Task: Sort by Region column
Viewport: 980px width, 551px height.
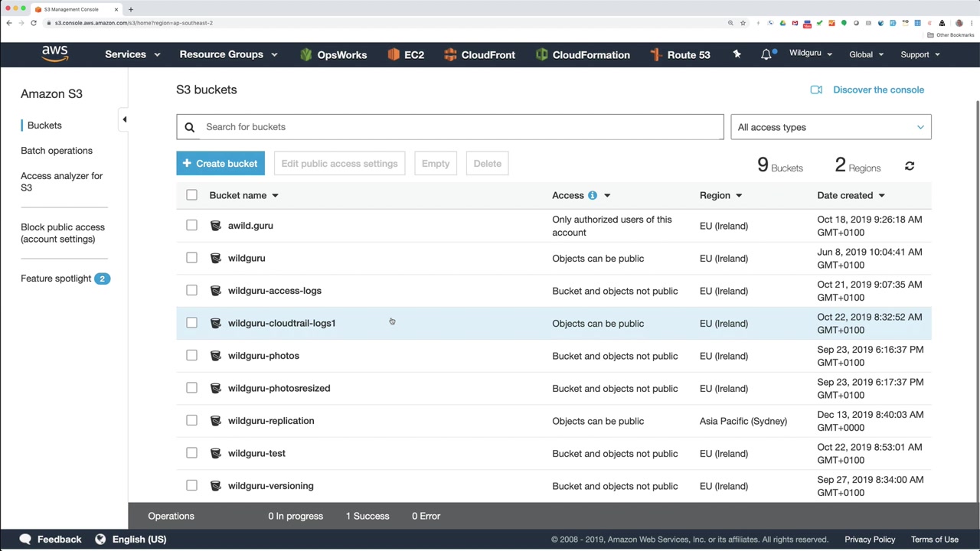Action: [x=720, y=195]
